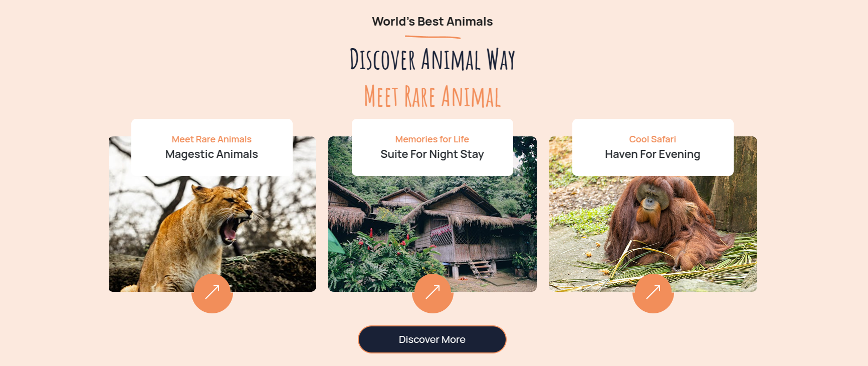This screenshot has height=366, width=868.
Task: Click the arrow icon under the lion image
Action: click(212, 293)
